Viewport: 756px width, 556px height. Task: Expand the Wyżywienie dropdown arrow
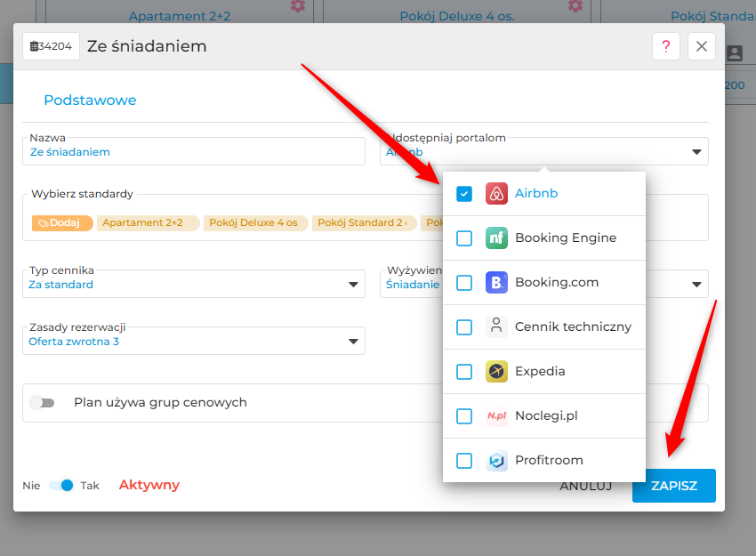point(696,285)
